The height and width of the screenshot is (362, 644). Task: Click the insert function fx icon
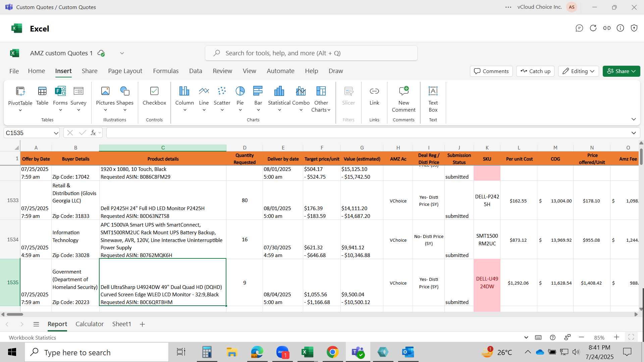coord(93,133)
